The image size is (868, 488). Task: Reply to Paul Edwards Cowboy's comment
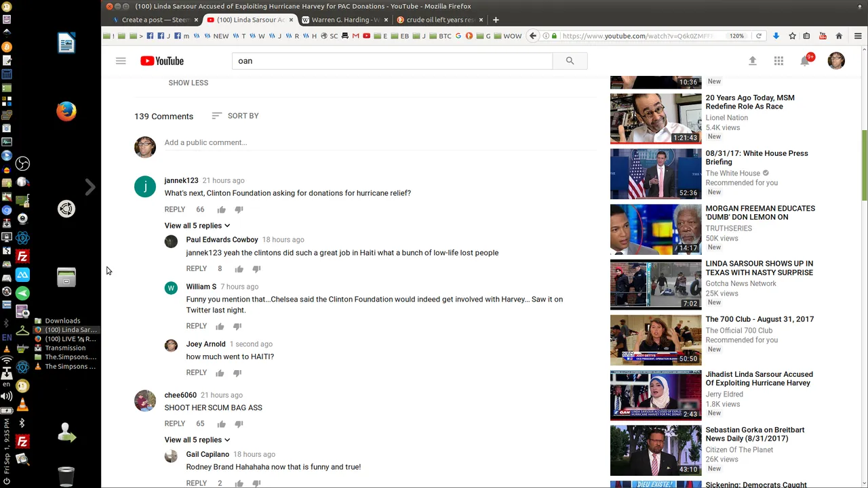[x=196, y=269]
